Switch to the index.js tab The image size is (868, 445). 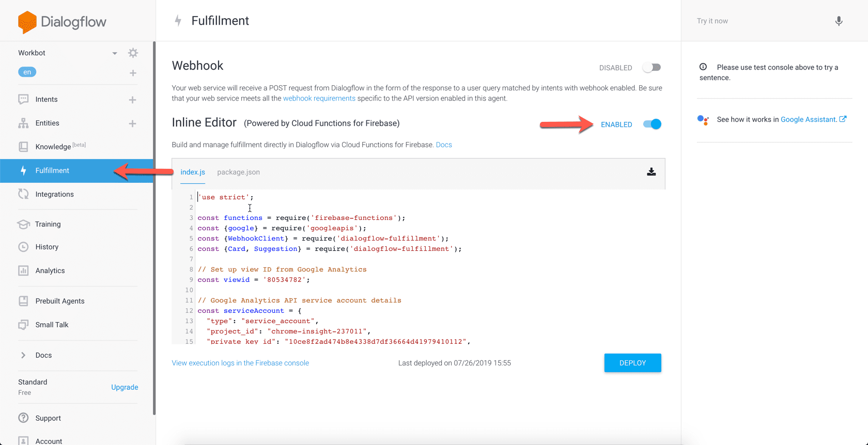click(x=193, y=172)
